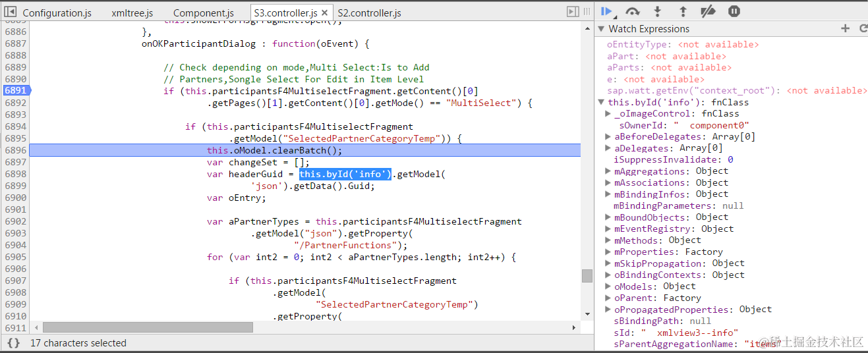
Task: Step into next function call
Action: point(657,12)
